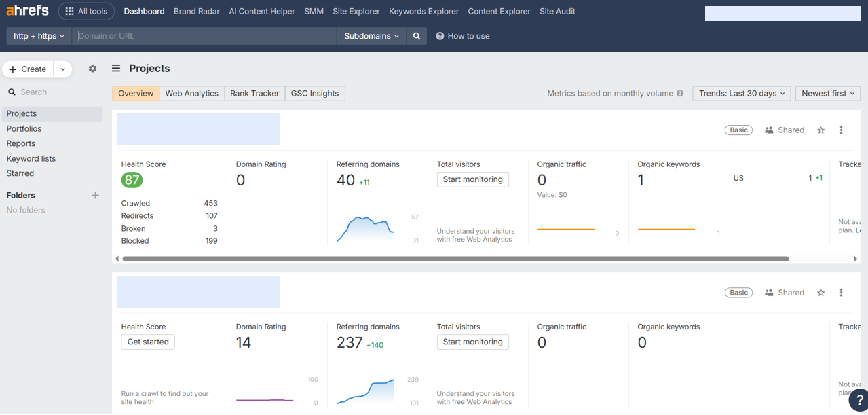
Task: Toggle the hamburger menu beside Projects
Action: 116,69
